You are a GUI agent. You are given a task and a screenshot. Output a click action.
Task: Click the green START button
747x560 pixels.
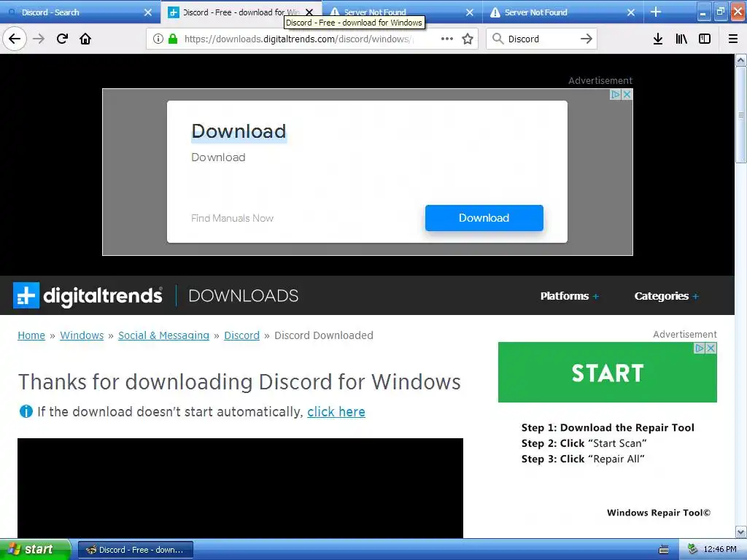click(608, 373)
